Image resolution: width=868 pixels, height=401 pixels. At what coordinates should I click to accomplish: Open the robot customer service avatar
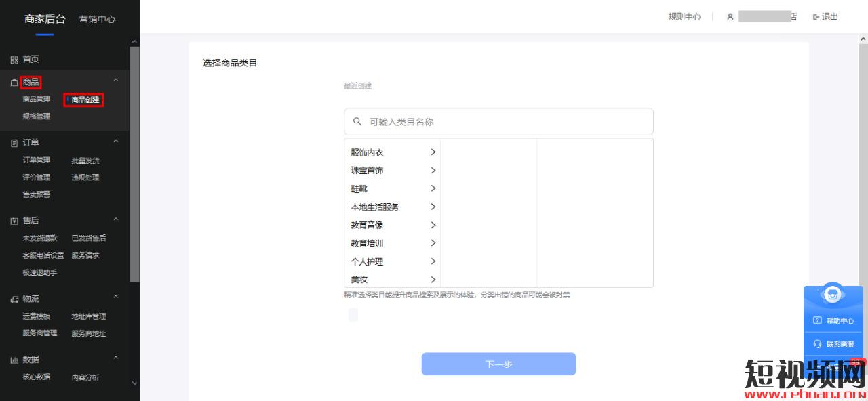[x=833, y=295]
